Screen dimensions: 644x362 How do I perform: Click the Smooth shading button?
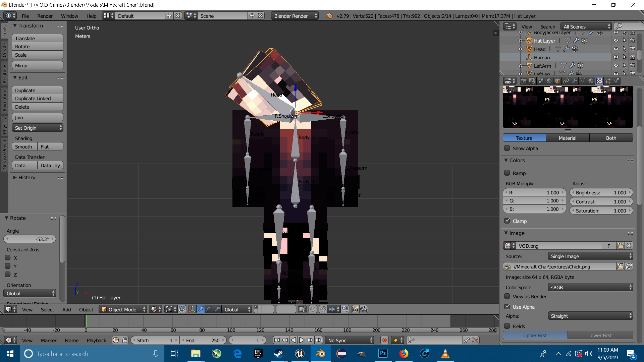pos(24,146)
